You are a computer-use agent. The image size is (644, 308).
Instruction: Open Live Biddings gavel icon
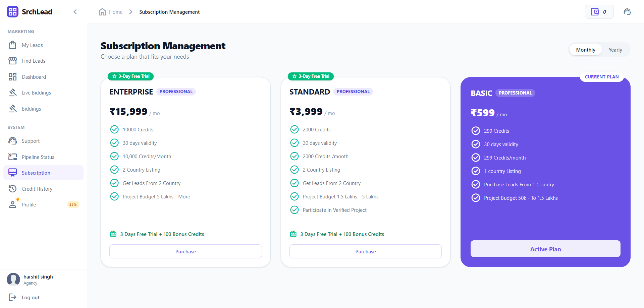(13, 93)
